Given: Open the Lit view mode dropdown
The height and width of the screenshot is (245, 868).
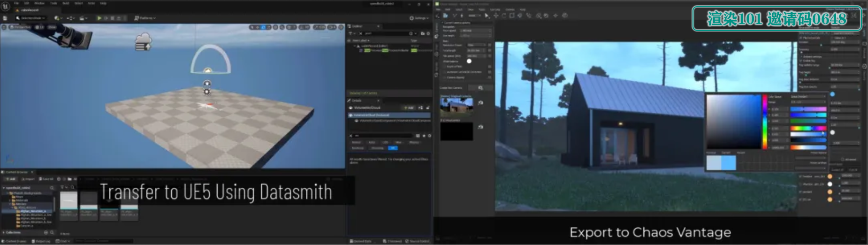Looking at the screenshot, I should [40, 27].
